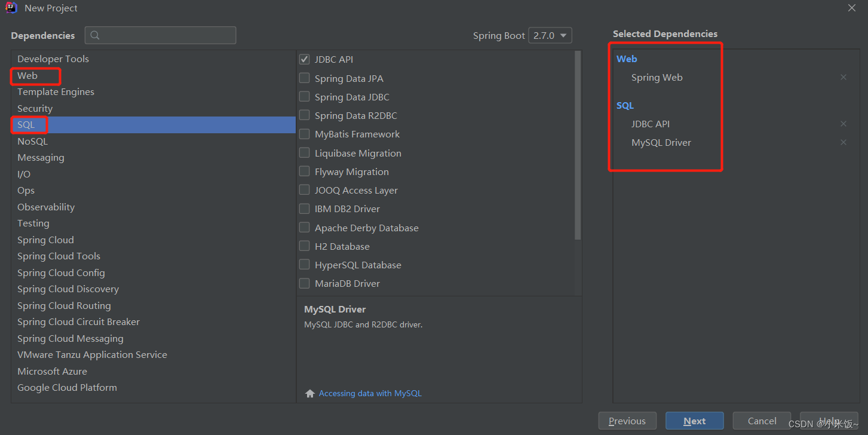This screenshot has width=868, height=435.
Task: Check HyperSQL Database option
Action: pos(304,264)
